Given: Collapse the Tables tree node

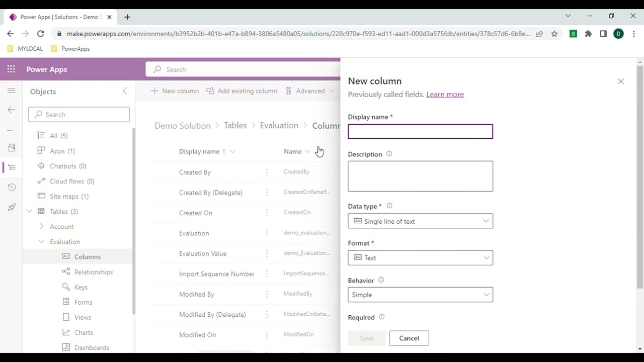Looking at the screenshot, I should point(29,211).
